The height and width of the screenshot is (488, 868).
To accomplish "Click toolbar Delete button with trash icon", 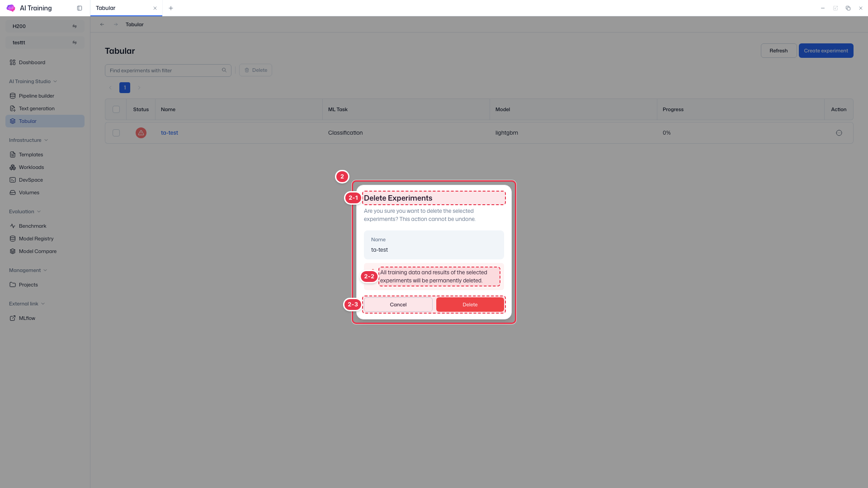I will (255, 70).
